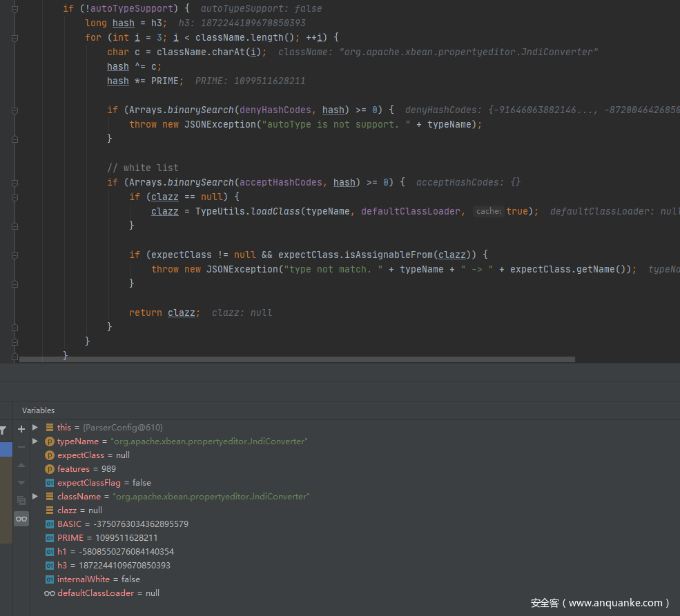The height and width of the screenshot is (616, 680).
Task: Click the New Watch plus icon
Action: (x=21, y=428)
